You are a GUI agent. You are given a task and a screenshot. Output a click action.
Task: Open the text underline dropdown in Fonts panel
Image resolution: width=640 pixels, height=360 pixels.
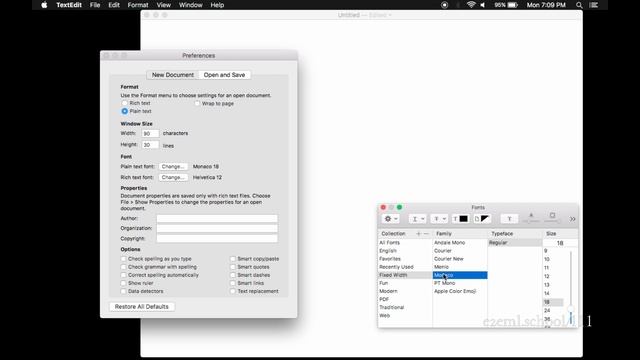click(418, 219)
